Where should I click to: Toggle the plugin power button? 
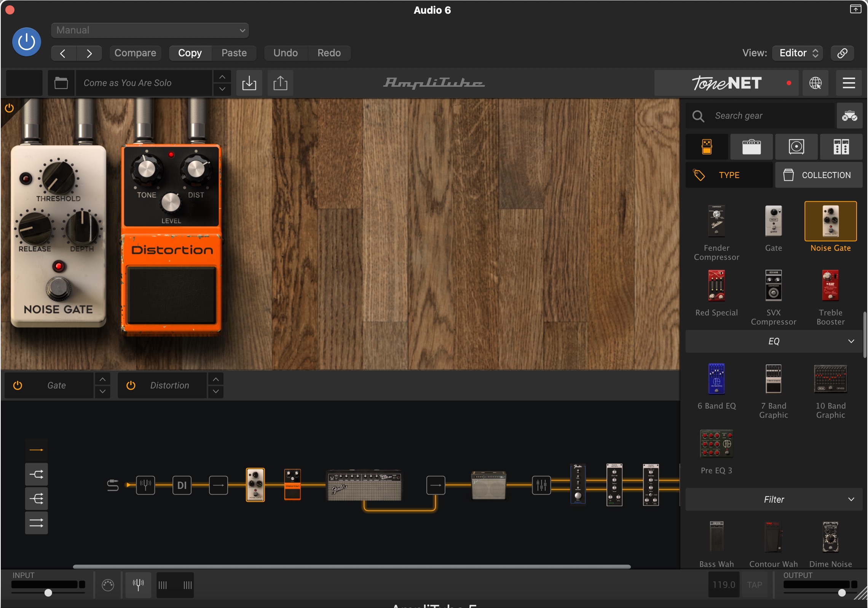click(x=27, y=42)
